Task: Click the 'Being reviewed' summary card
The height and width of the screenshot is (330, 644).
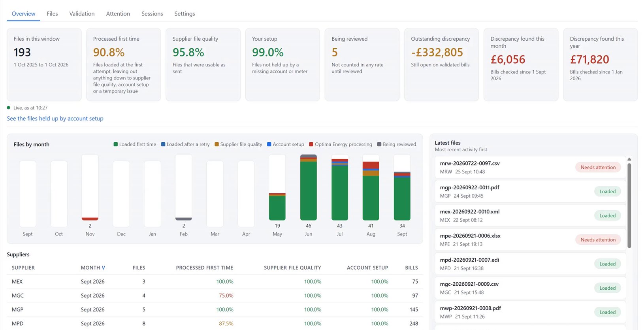Action: (x=362, y=64)
